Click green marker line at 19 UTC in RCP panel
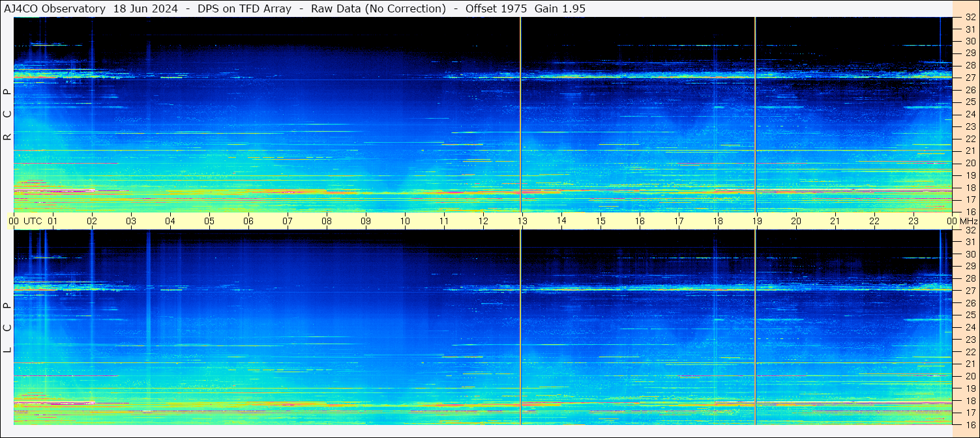 [x=755, y=115]
